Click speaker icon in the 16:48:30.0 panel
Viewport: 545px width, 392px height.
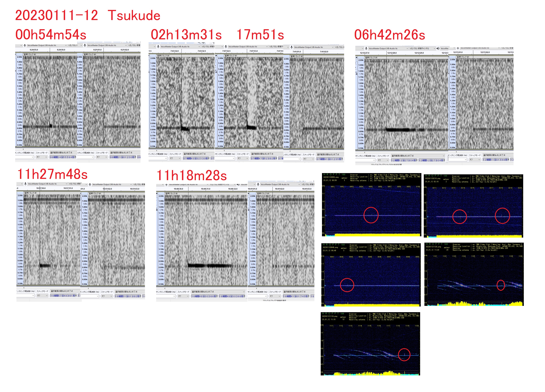[238, 185]
